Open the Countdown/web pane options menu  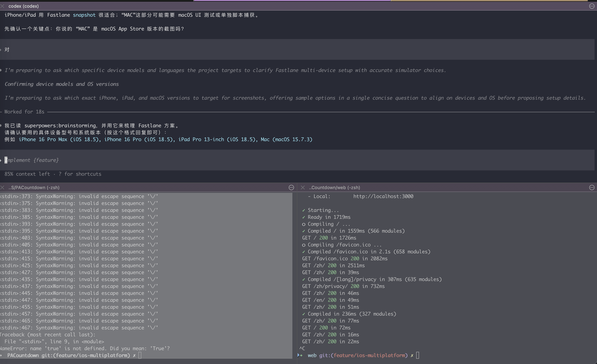[x=592, y=187]
